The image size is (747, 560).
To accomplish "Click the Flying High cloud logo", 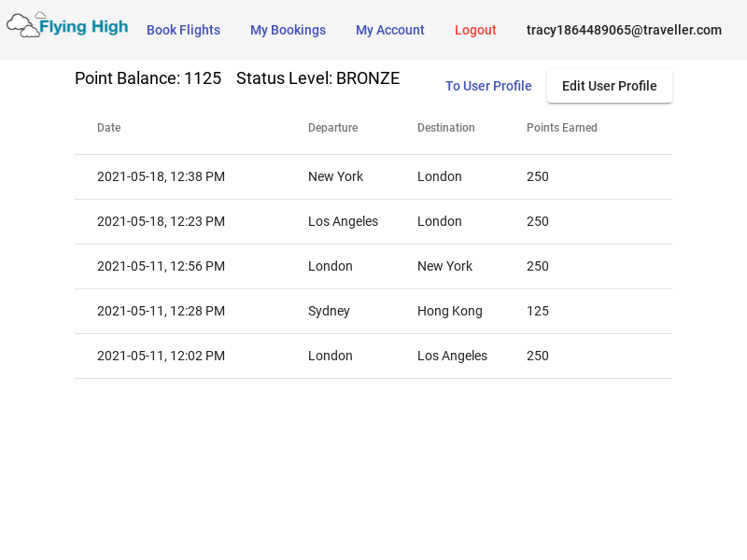I will 67,26.
